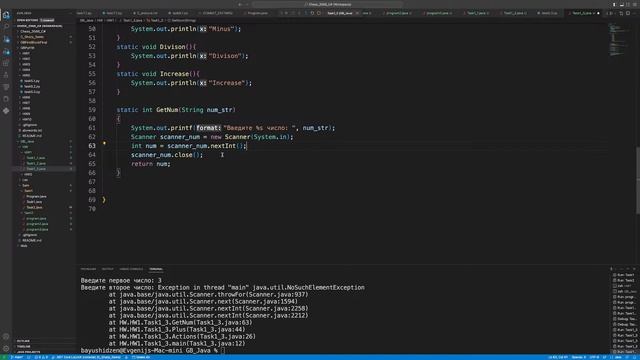Place cursor on line 65 'return num;'
The width and height of the screenshot is (640, 360).
(151, 164)
